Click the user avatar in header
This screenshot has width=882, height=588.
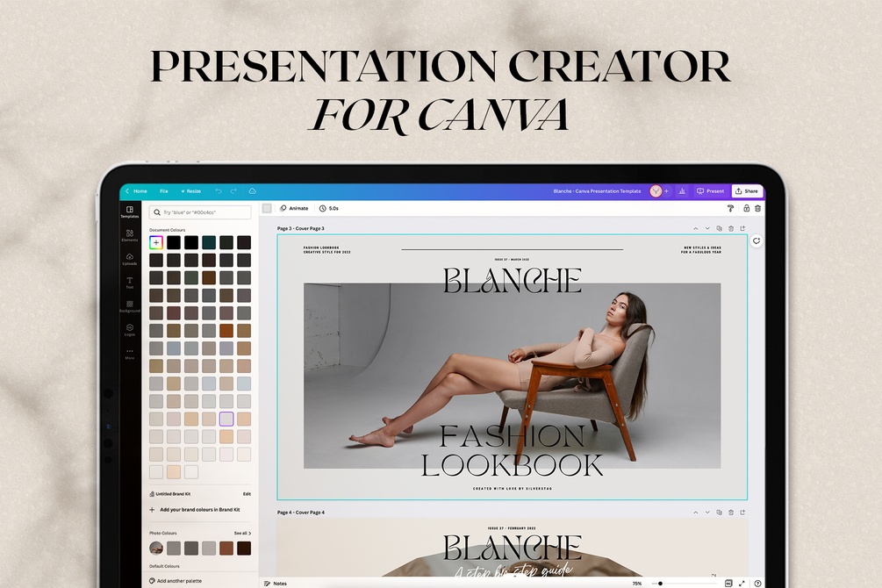[x=656, y=191]
